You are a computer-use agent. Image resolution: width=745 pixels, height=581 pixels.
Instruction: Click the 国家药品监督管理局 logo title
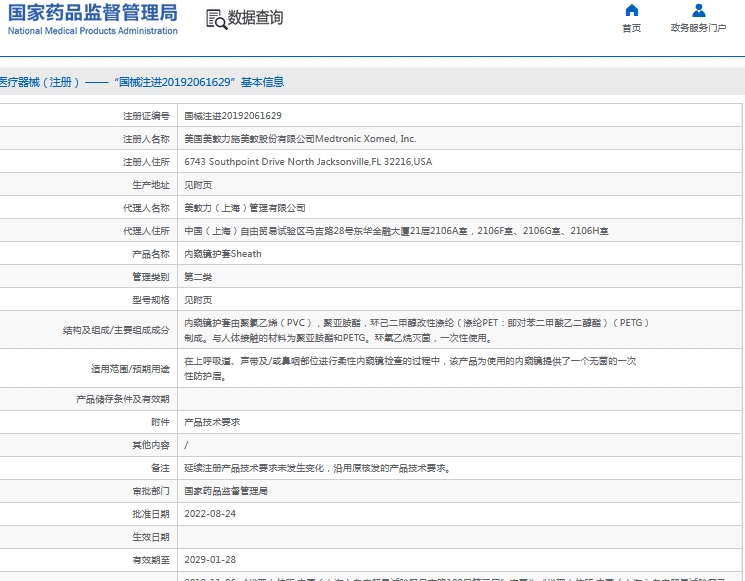point(92,12)
